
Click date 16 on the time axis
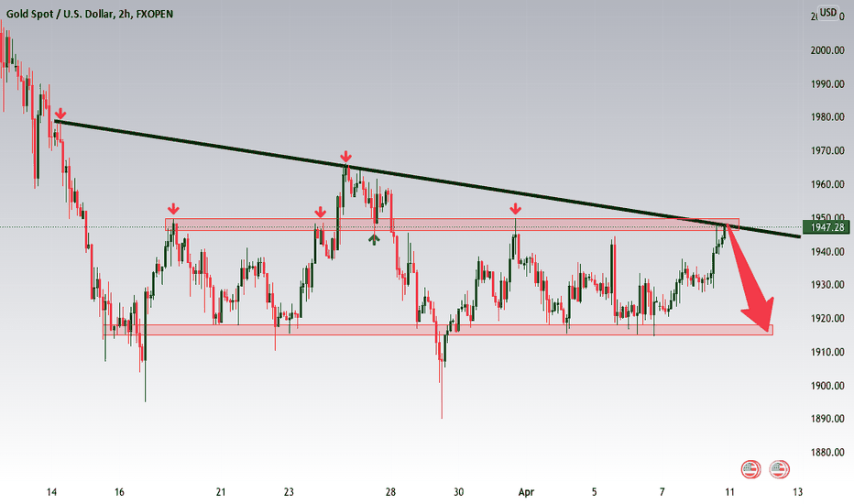(119, 493)
